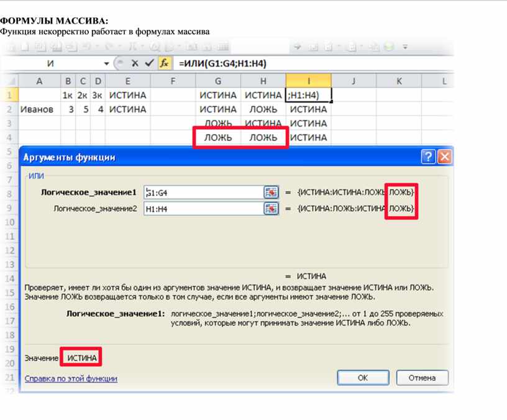Select column F header
Viewport: 507px width, 420px height.
[x=173, y=81]
